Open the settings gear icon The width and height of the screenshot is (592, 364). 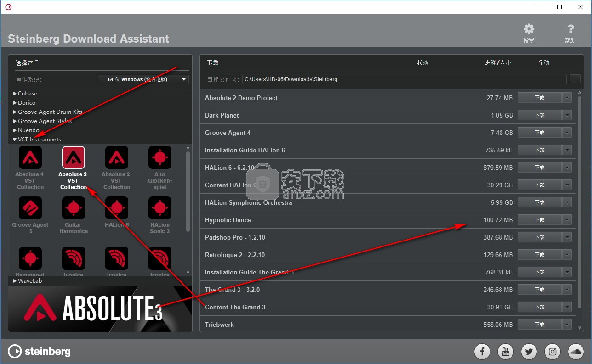pyautogui.click(x=529, y=29)
